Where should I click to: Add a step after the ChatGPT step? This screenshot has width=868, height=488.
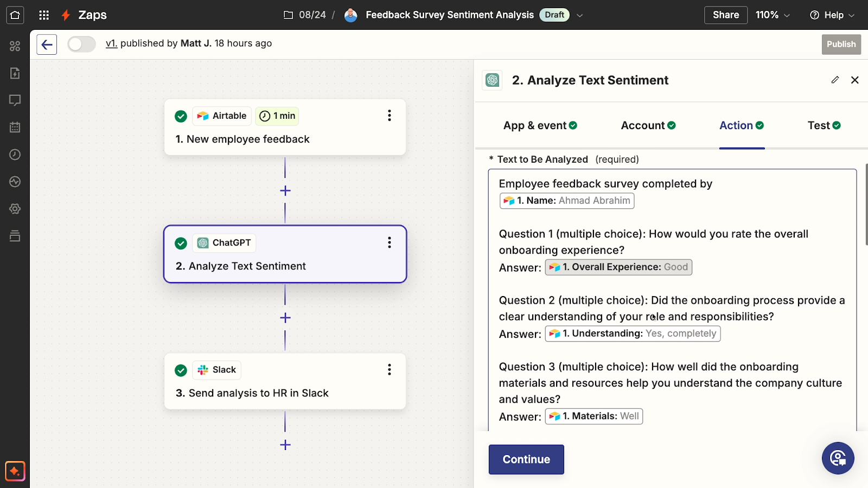pyautogui.click(x=285, y=318)
